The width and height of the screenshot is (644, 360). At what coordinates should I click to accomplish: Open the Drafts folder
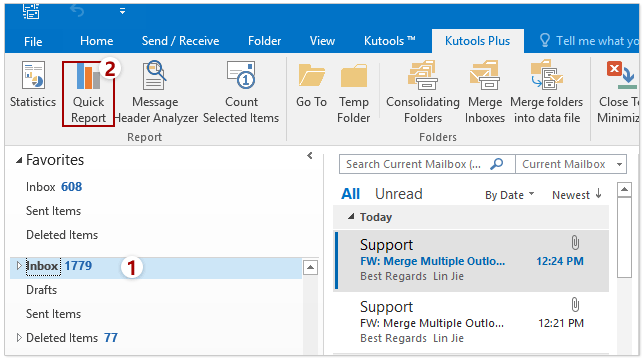41,290
